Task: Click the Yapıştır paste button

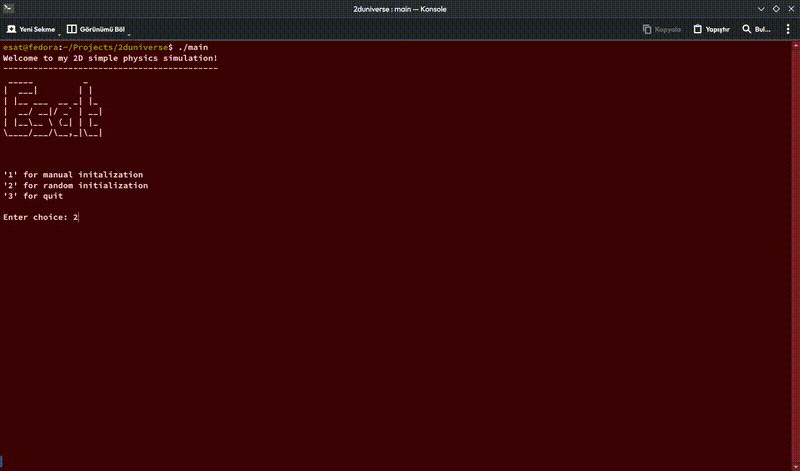Action: coord(711,29)
